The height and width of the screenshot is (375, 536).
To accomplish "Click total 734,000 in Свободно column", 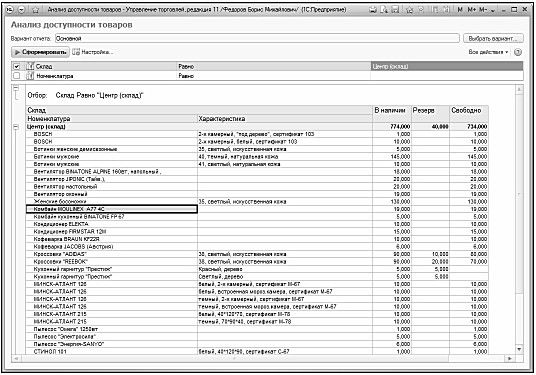I will (x=477, y=126).
